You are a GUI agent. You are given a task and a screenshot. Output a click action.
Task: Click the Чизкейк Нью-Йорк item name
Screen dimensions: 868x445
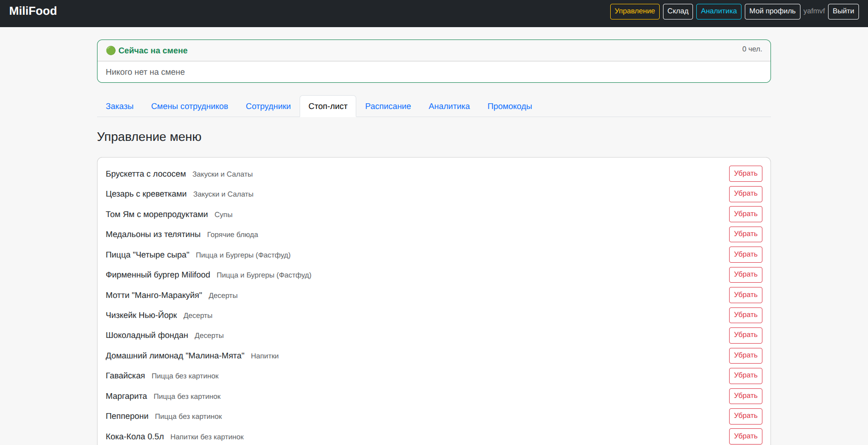click(141, 315)
